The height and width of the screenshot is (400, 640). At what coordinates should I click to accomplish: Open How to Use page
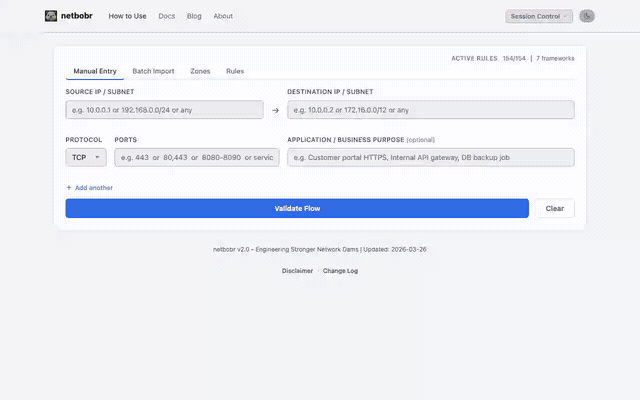point(127,16)
